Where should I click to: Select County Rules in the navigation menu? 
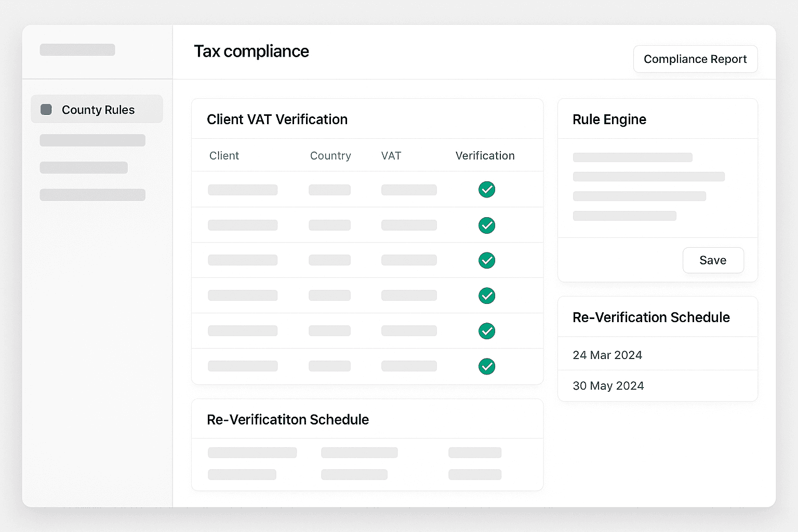click(x=98, y=109)
